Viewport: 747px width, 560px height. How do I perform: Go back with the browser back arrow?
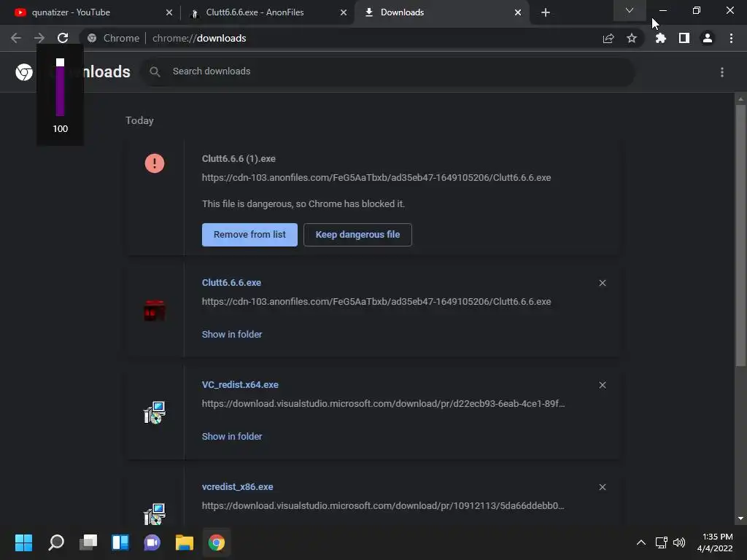pyautogui.click(x=16, y=38)
